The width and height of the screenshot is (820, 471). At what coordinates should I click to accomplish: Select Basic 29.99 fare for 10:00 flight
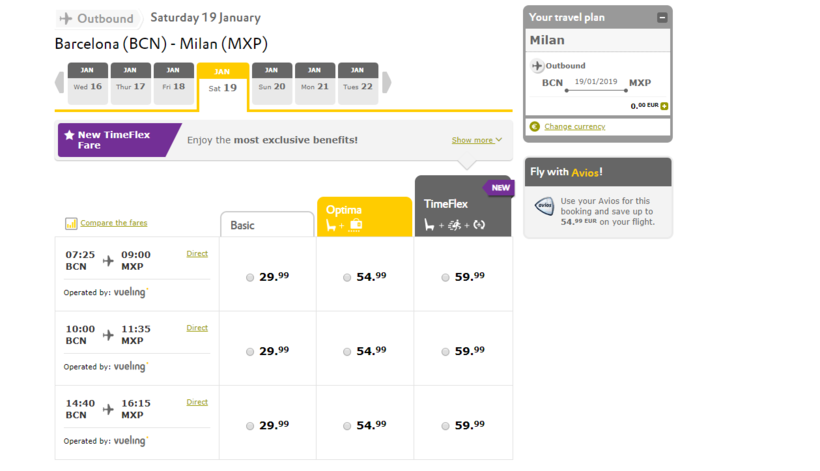(250, 352)
